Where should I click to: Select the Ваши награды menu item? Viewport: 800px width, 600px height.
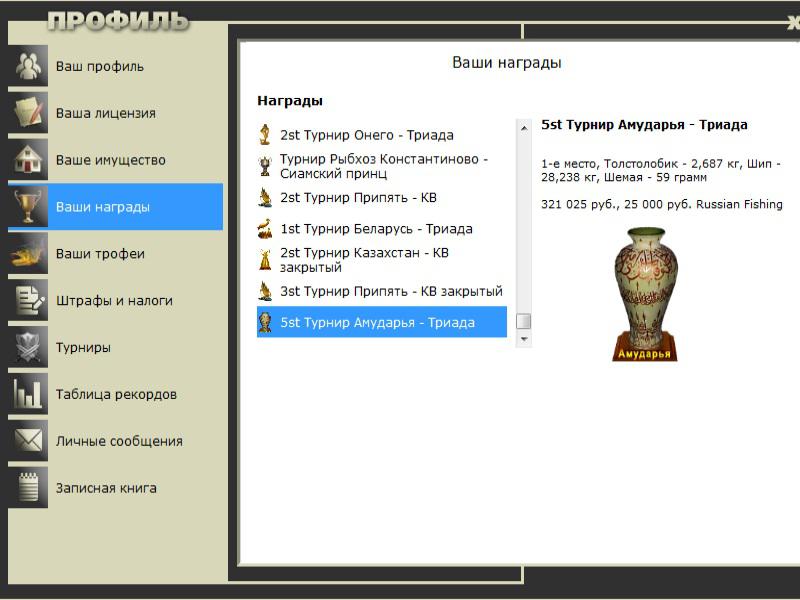pyautogui.click(x=115, y=206)
